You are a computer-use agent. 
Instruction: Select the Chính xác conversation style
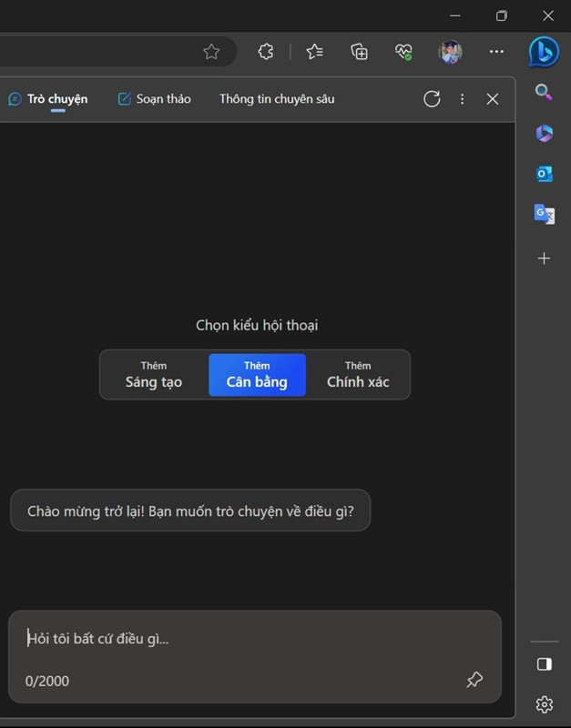358,375
